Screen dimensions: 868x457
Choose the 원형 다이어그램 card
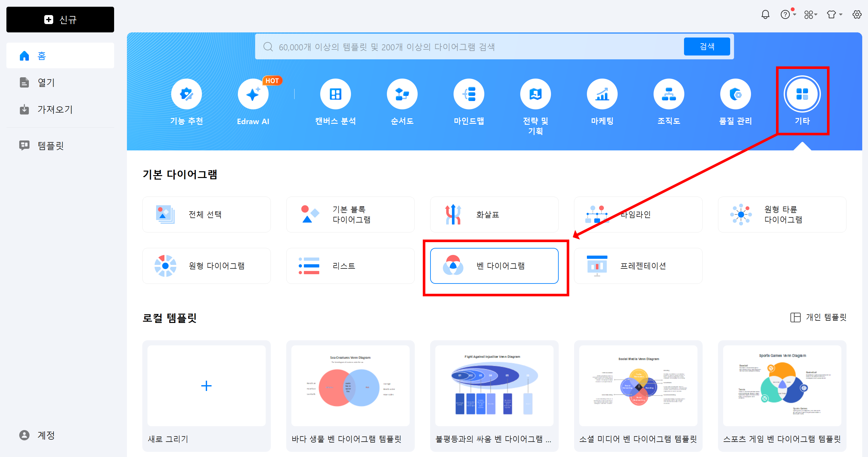(x=206, y=266)
